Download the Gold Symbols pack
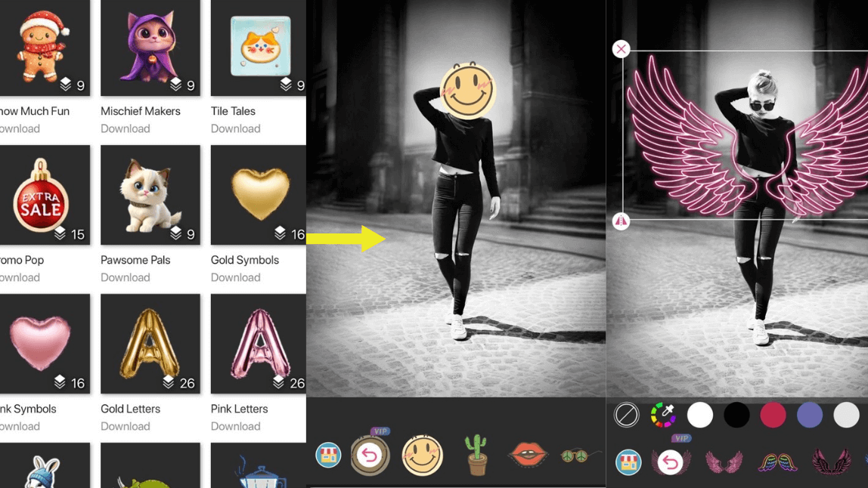Viewport: 868px width, 488px height. click(235, 277)
